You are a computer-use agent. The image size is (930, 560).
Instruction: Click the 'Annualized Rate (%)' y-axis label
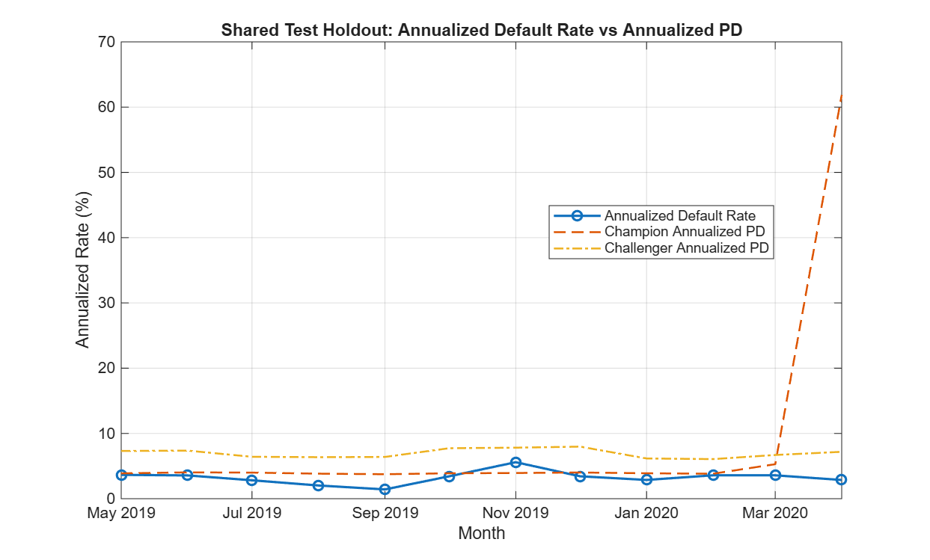[82, 270]
